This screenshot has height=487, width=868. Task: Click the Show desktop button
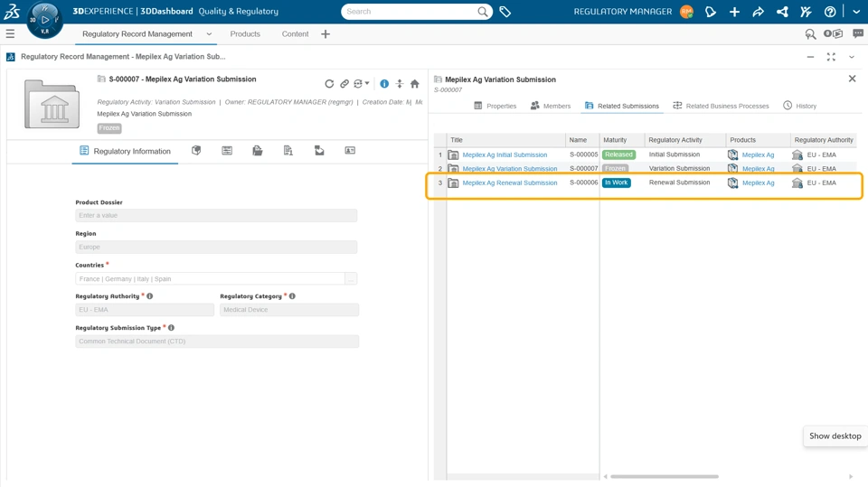click(x=835, y=436)
